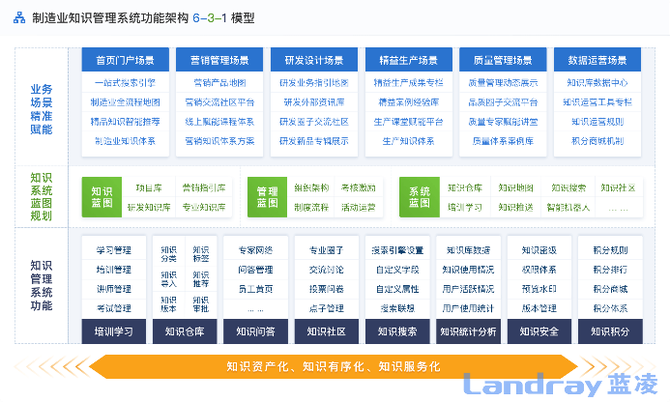670x402 pixels.
Task: Click the 营销交流社区平台 entry
Action: [x=220, y=102]
